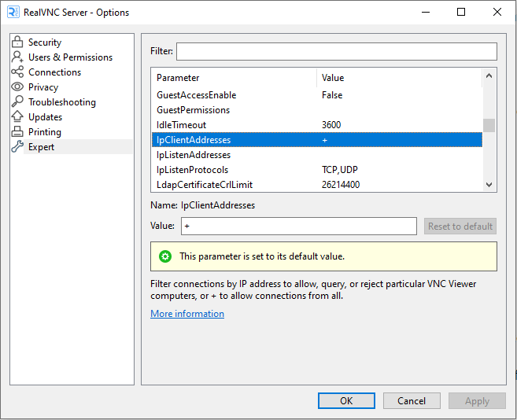
Task: Click the Value input field
Action: tap(298, 227)
